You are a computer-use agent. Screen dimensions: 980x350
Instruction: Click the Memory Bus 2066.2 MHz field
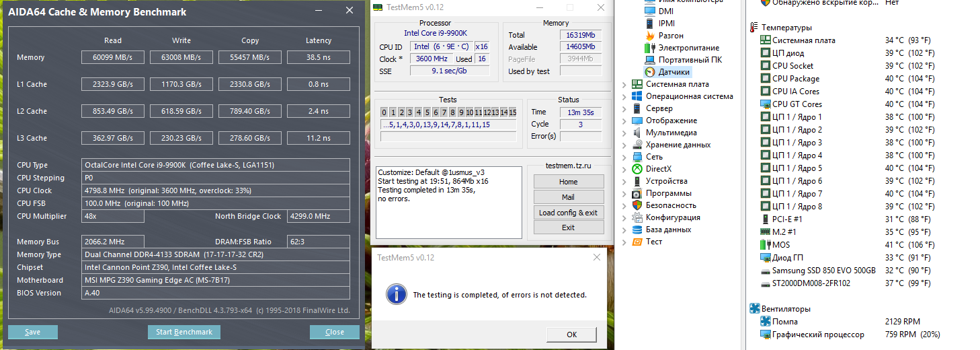tap(113, 242)
